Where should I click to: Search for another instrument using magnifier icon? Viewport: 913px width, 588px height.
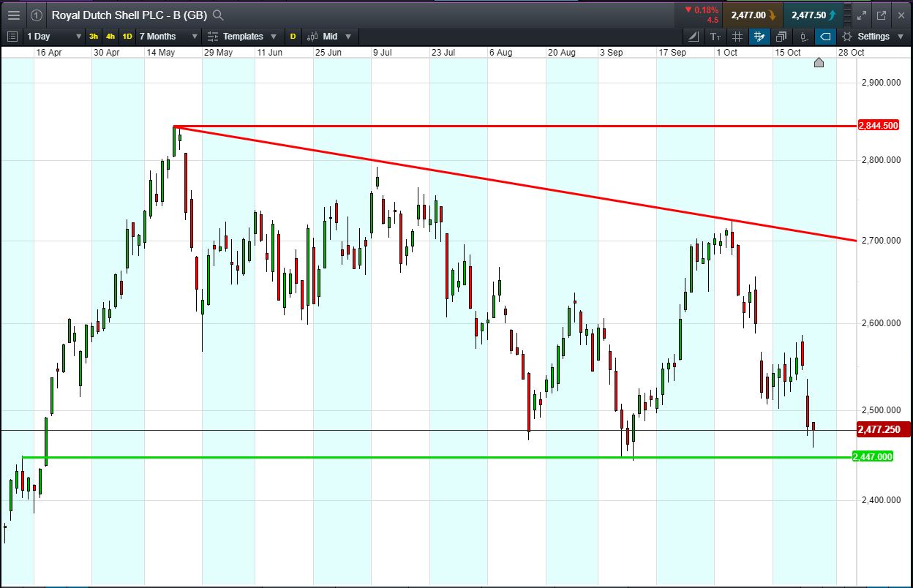(217, 15)
